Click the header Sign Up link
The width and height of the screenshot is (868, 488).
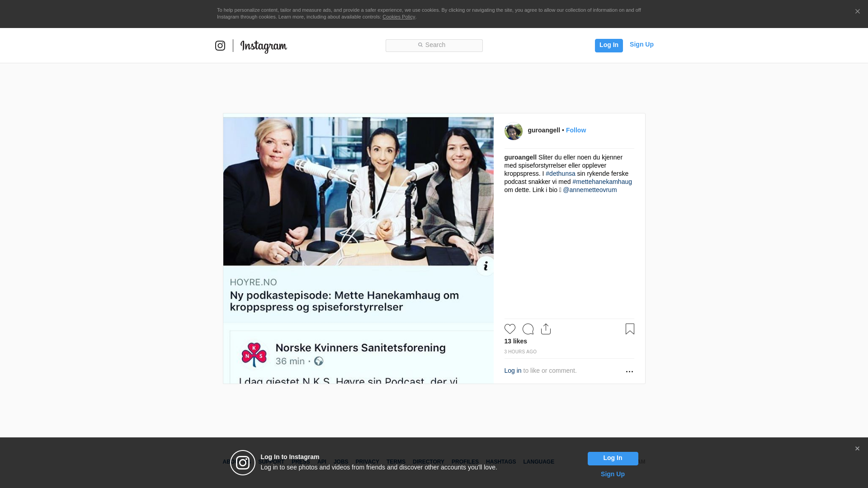tap(641, 44)
